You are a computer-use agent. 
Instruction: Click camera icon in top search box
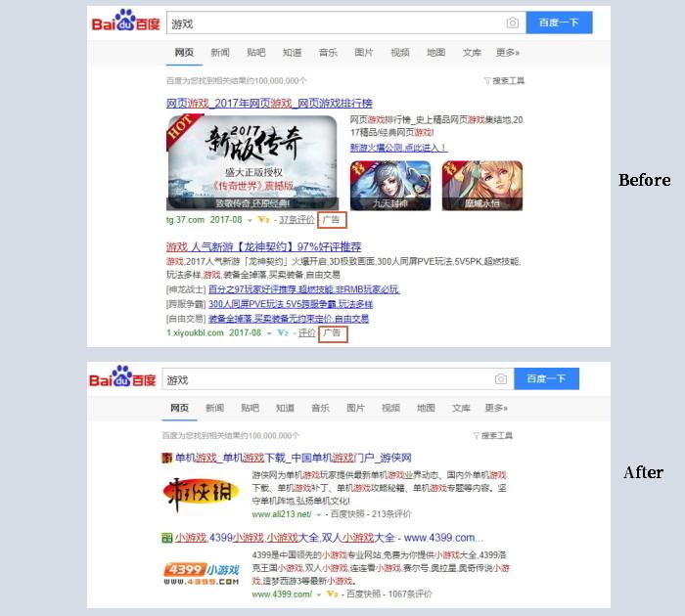pos(513,22)
